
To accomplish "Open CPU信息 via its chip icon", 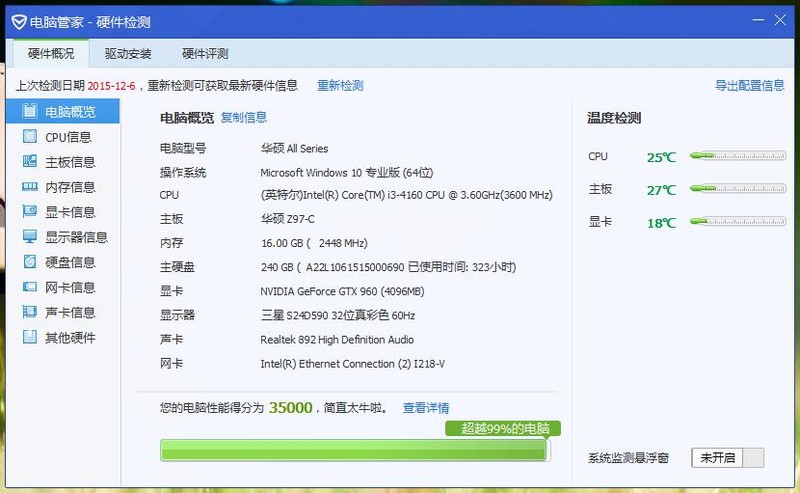I will [30, 136].
